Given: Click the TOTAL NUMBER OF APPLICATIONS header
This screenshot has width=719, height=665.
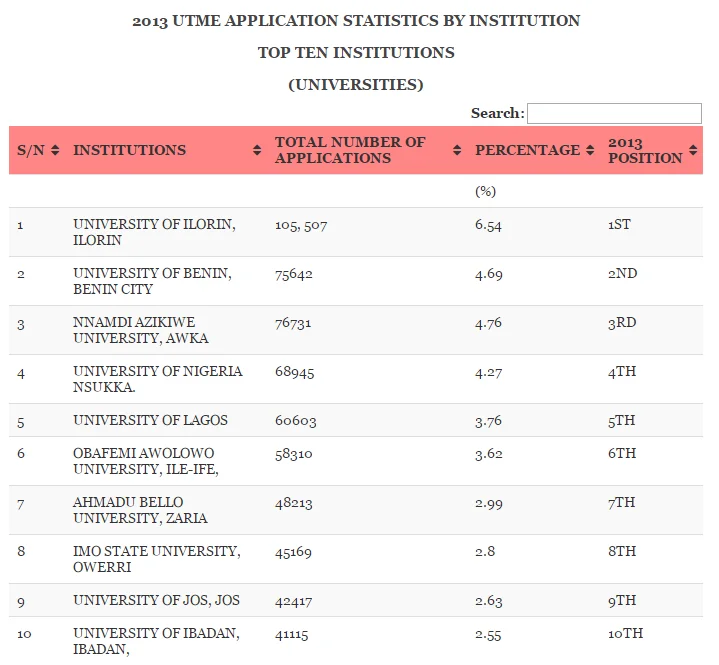Looking at the screenshot, I should pos(350,150).
